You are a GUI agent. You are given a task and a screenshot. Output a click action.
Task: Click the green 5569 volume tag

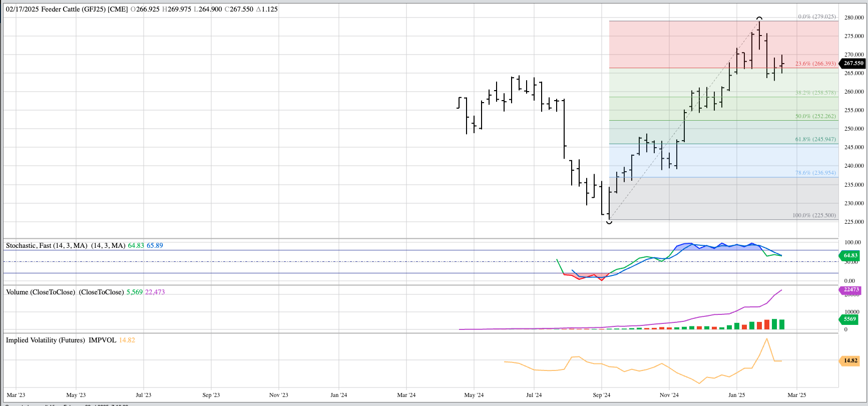tap(850, 319)
